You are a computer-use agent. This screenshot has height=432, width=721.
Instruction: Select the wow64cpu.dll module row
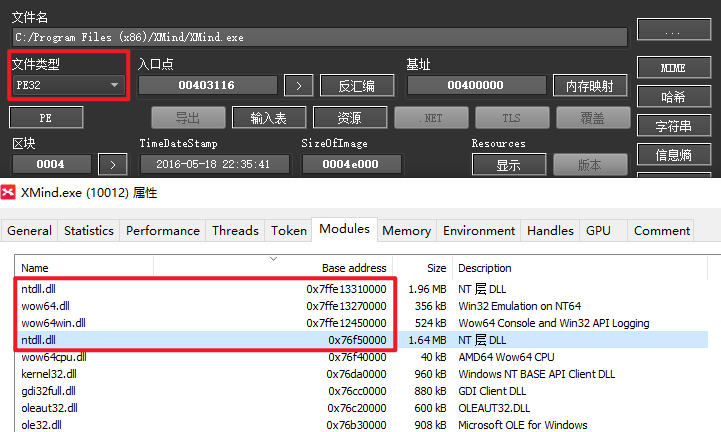[x=361, y=357]
